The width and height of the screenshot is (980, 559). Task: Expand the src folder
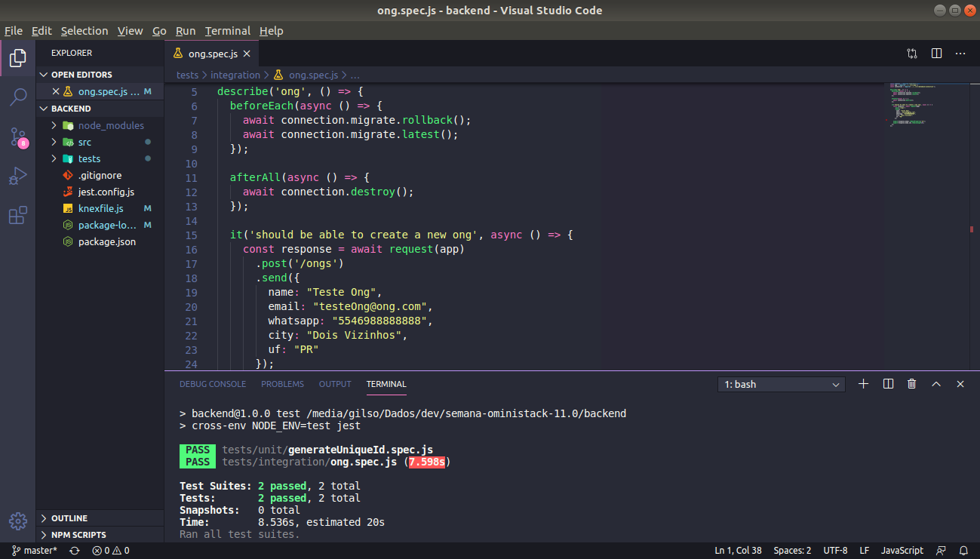pos(54,142)
